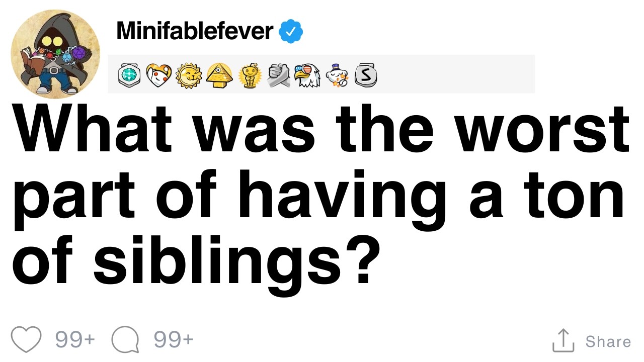Viewport: 644px width, 362px height.
Task: Select the silver clasped hands award
Action: click(x=278, y=75)
